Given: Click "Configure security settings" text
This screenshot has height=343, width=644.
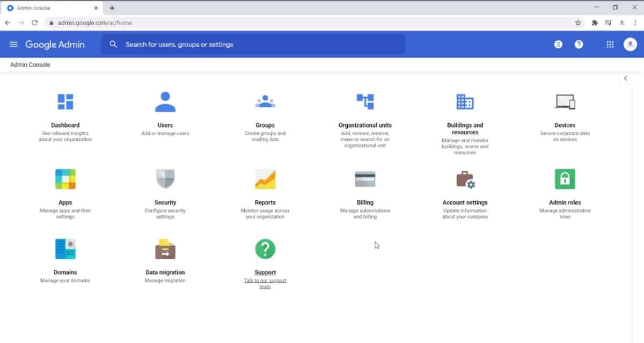Looking at the screenshot, I should (165, 214).
